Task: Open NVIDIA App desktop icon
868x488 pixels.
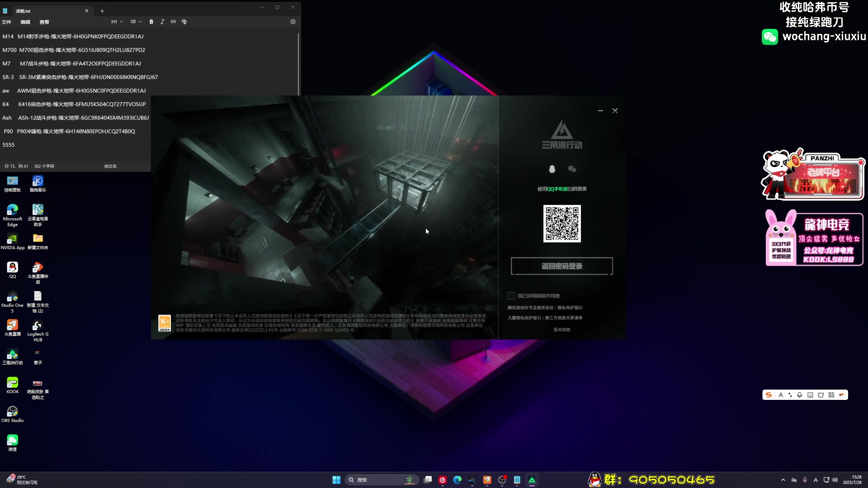Action: [x=13, y=242]
